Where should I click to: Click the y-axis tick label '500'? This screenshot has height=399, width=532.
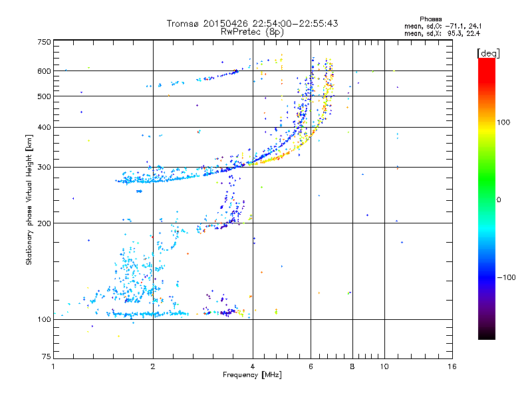tap(44, 96)
